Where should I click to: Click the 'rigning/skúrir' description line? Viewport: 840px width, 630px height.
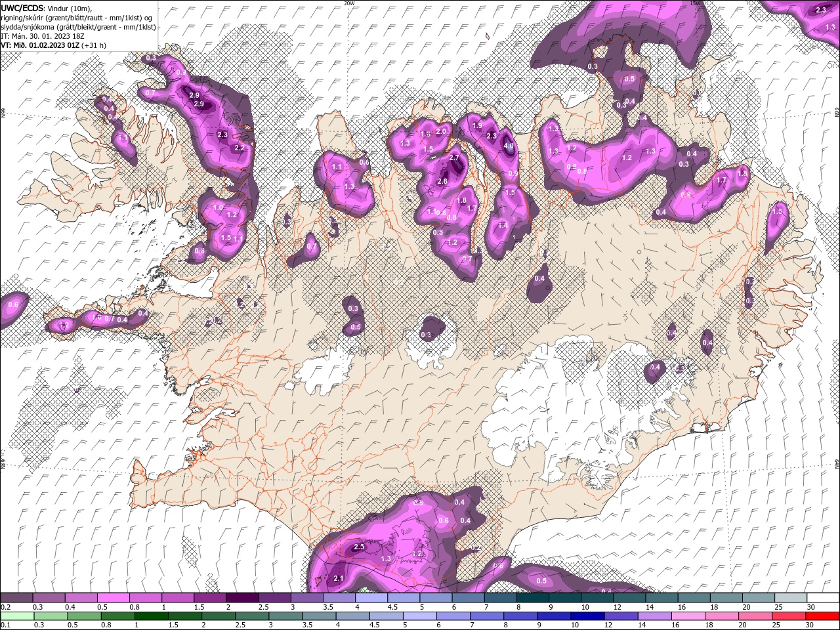click(x=77, y=17)
